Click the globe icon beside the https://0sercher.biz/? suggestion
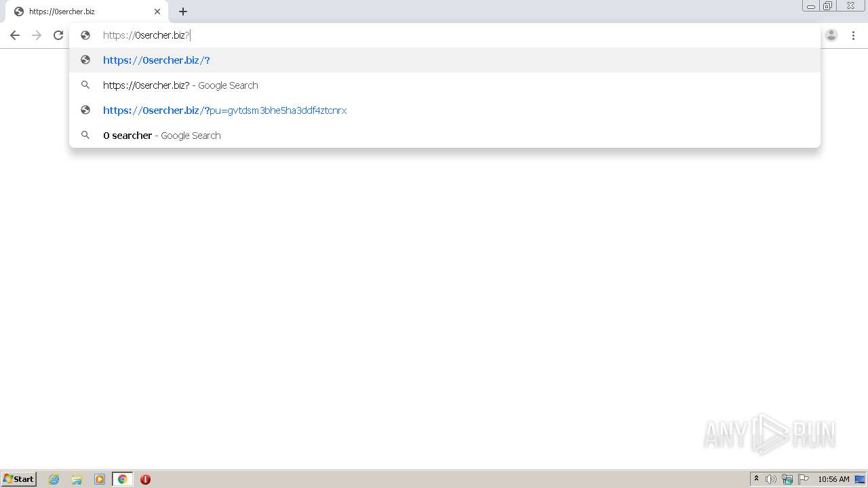868x488 pixels. (x=85, y=60)
